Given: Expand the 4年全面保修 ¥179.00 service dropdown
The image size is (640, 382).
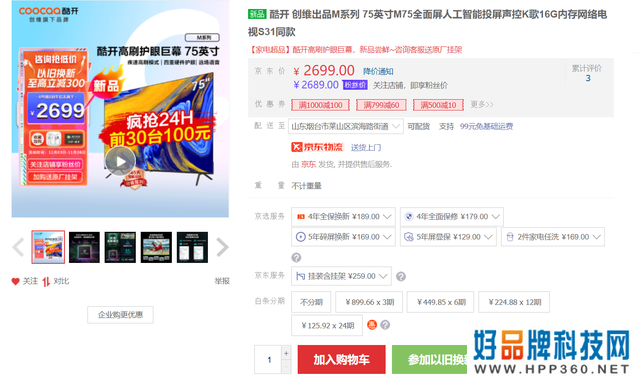Looking at the screenshot, I should (451, 217).
